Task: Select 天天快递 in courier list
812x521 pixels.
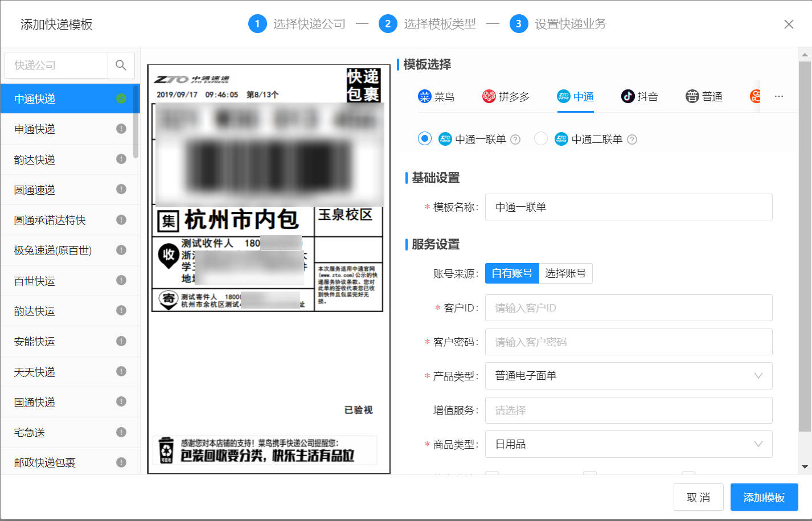Action: click(70, 372)
